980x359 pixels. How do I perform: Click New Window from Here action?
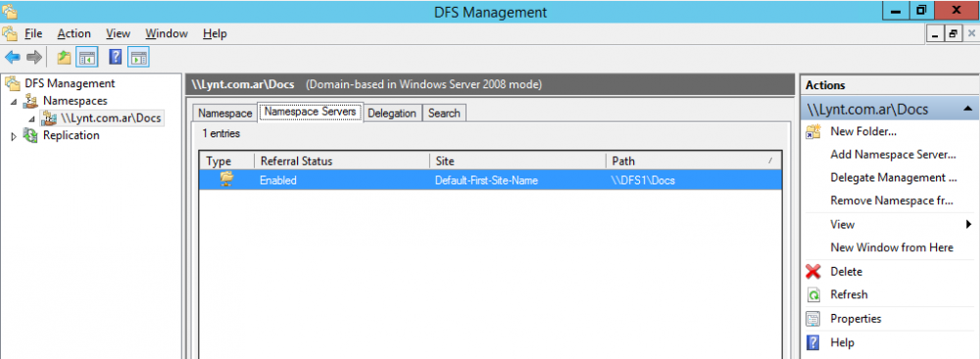tap(892, 248)
